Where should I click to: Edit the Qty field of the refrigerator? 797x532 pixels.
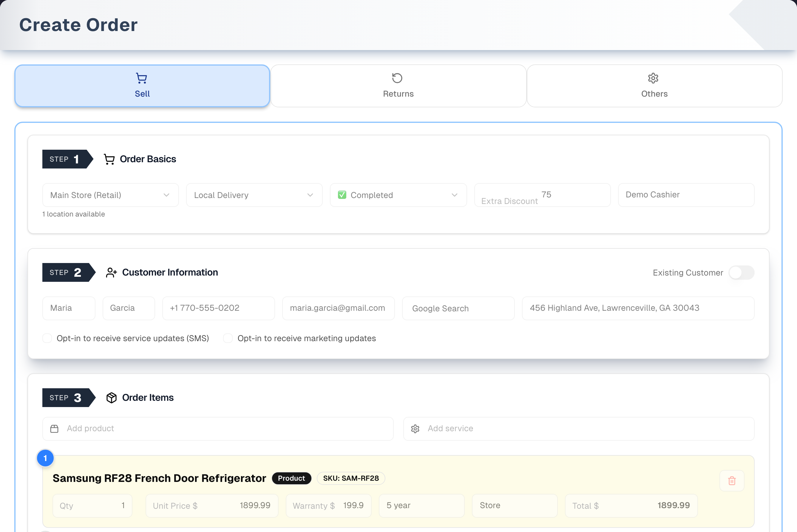(92, 505)
